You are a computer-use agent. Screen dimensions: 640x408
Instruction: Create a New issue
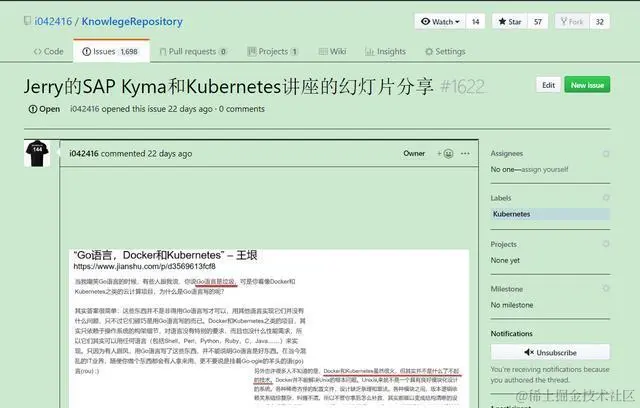587,85
